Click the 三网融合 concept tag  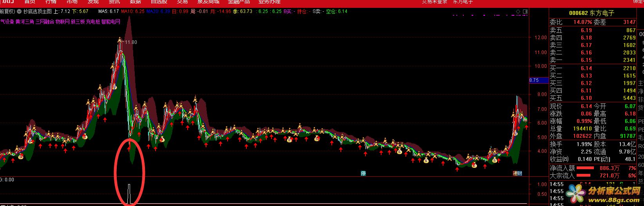point(45,22)
